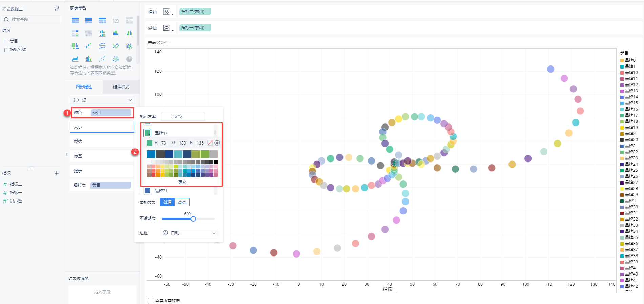Click the 搜索字段 search field

click(x=31, y=20)
